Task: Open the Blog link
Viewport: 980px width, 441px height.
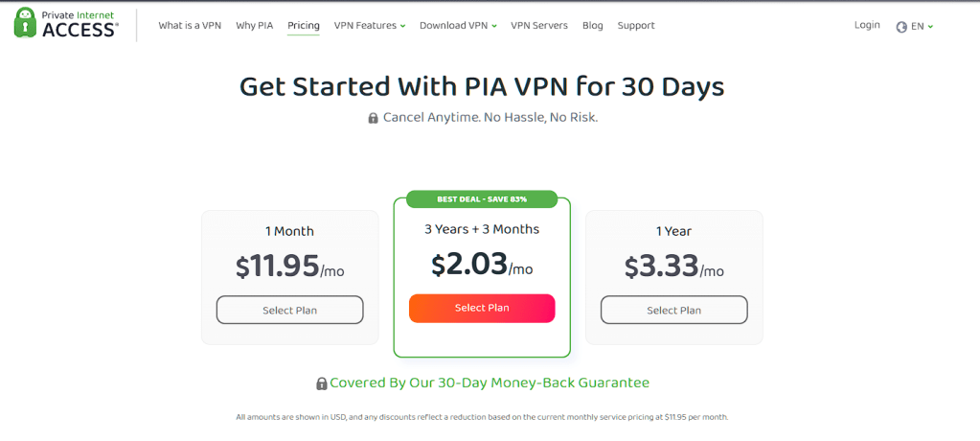Action: [x=593, y=26]
